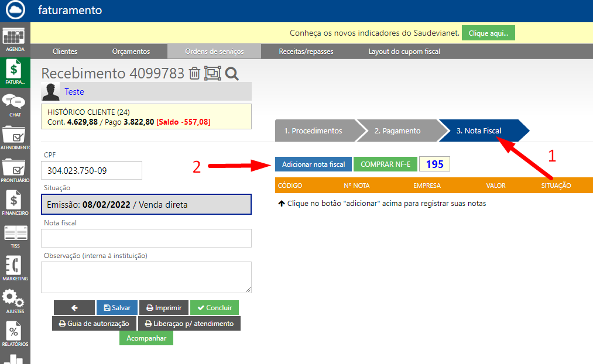Click the Observação text area
Image resolution: width=593 pixels, height=364 pixels.
coord(146,277)
